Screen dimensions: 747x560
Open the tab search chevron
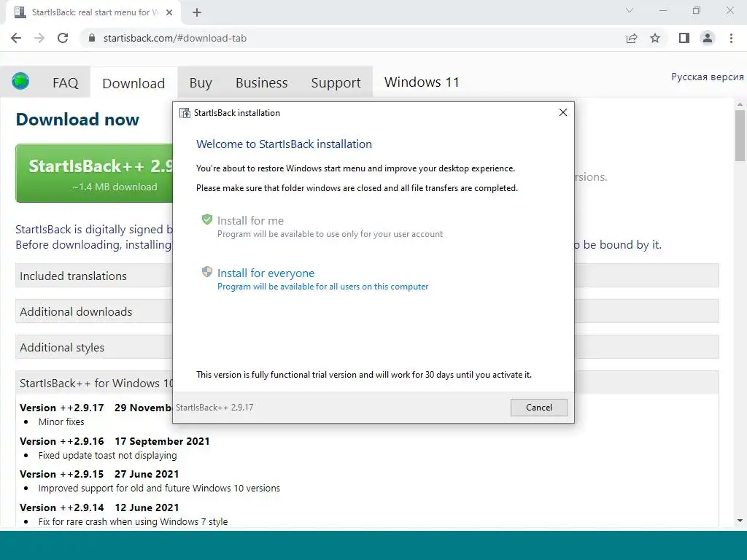click(630, 10)
